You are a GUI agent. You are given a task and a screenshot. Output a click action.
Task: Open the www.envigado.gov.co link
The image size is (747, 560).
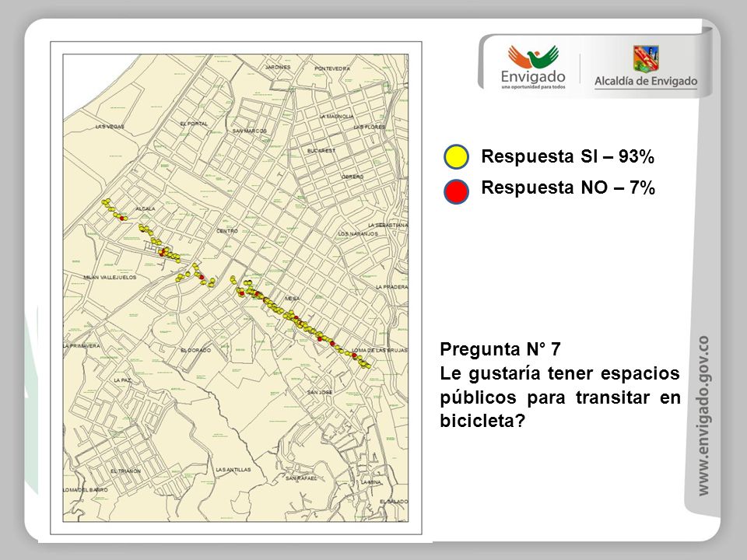(703, 415)
